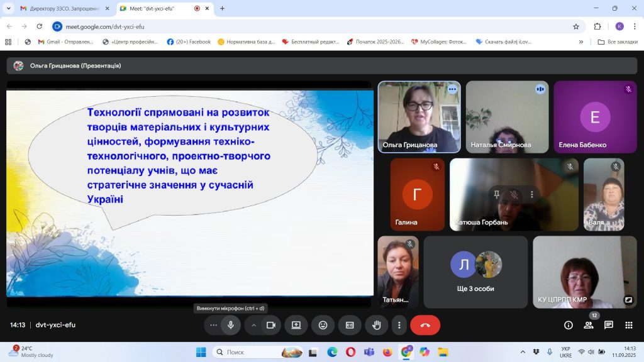The height and width of the screenshot is (362, 644).
Task: Open audio settings dots beside microphone
Action: pos(214,325)
